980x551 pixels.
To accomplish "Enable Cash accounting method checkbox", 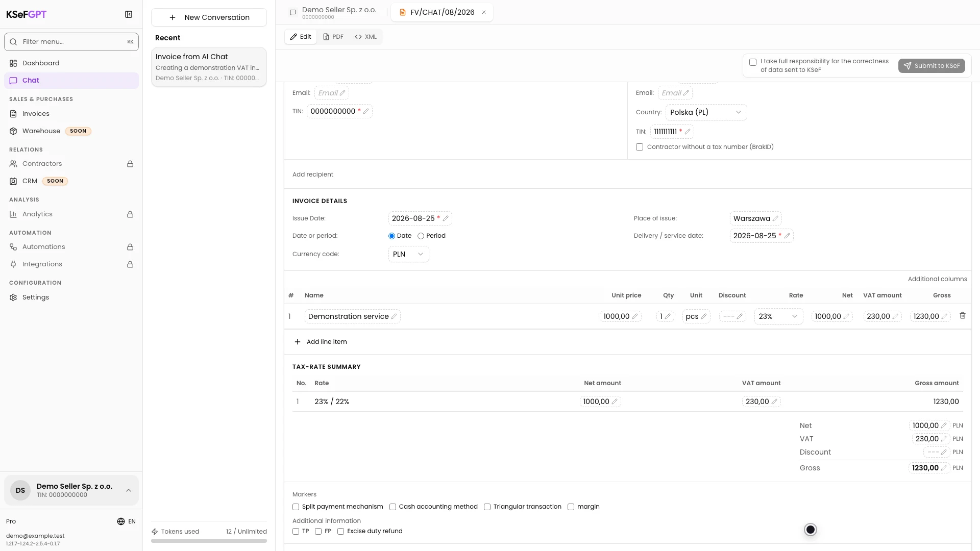I will [x=393, y=507].
